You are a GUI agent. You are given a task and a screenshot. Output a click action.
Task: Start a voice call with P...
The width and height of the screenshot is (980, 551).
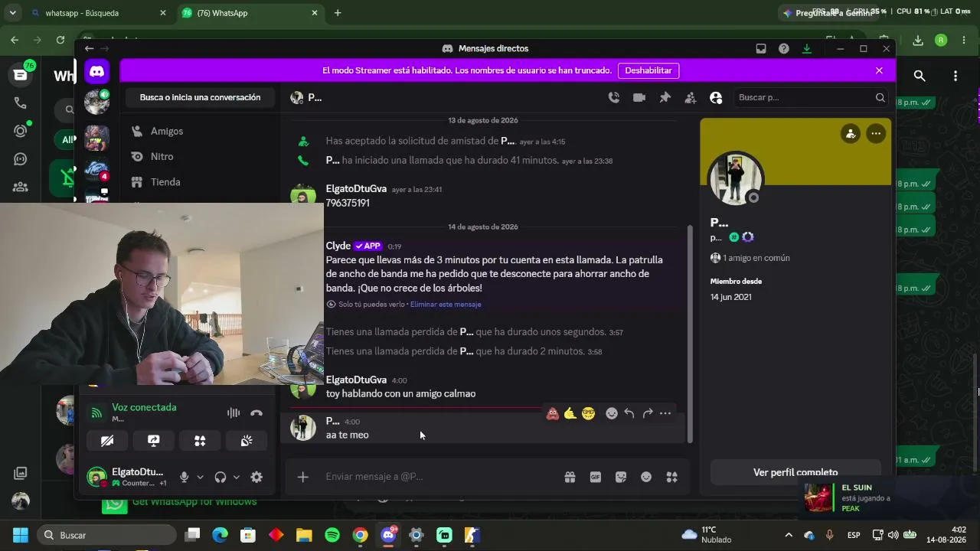[614, 97]
